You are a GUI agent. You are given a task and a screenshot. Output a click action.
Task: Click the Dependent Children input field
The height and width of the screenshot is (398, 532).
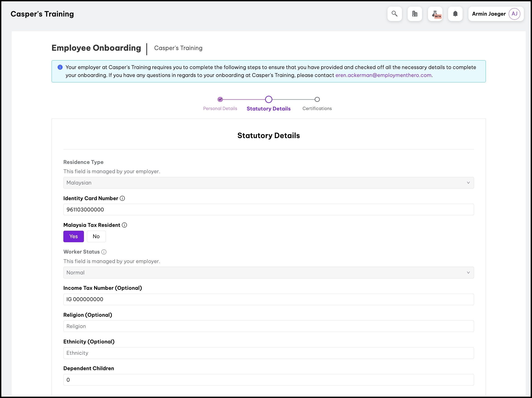tap(268, 380)
